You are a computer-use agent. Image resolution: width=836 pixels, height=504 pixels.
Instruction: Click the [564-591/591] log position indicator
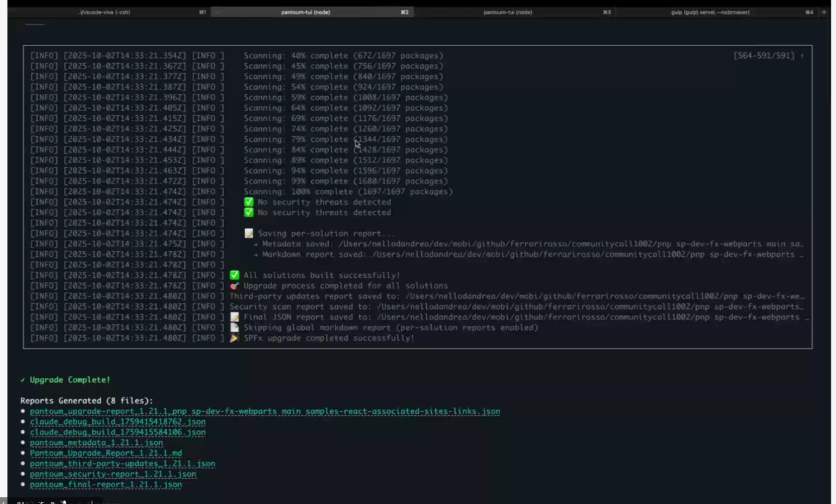764,56
